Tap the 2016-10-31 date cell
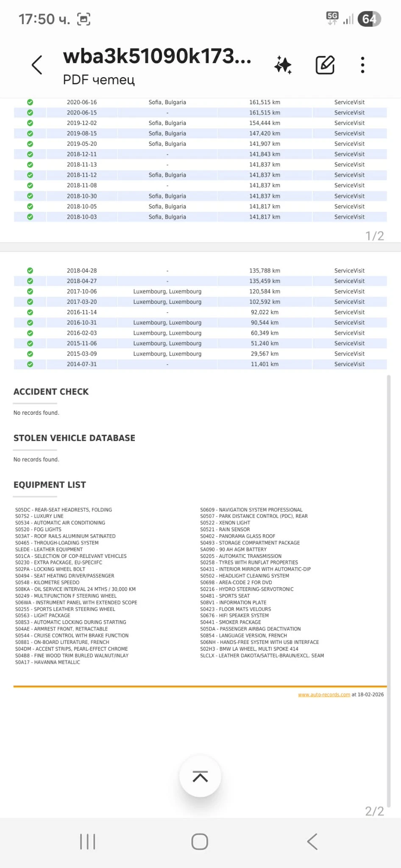 [x=82, y=322]
